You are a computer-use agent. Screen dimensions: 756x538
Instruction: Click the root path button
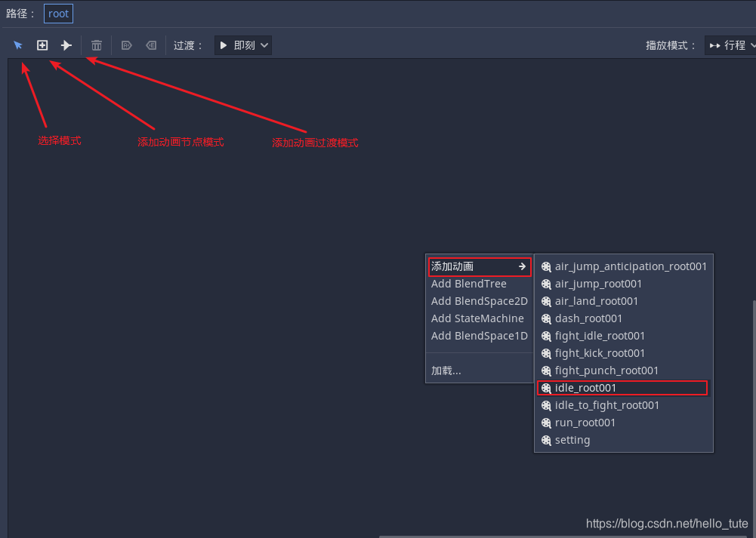coord(58,14)
